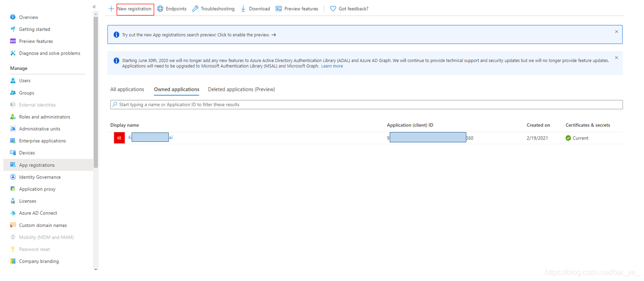This screenshot has height=281, width=644.
Task: Click the Roles and administrators icon
Action: (x=13, y=117)
